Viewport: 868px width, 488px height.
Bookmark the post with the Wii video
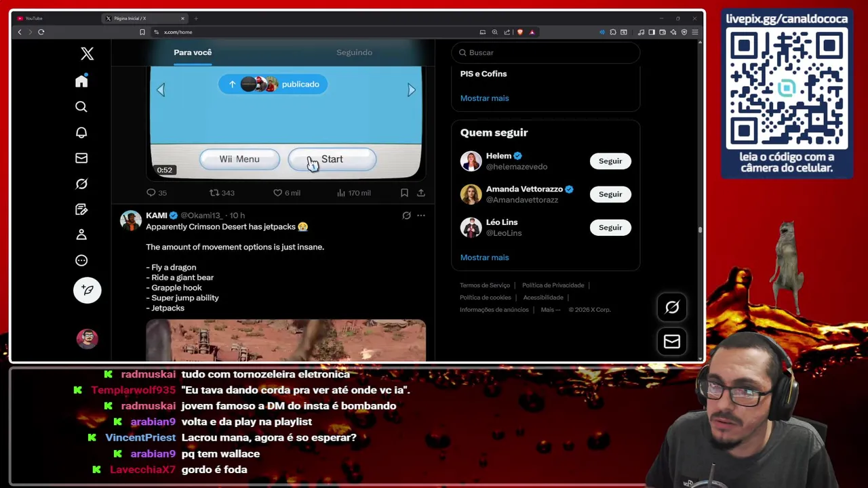(404, 193)
